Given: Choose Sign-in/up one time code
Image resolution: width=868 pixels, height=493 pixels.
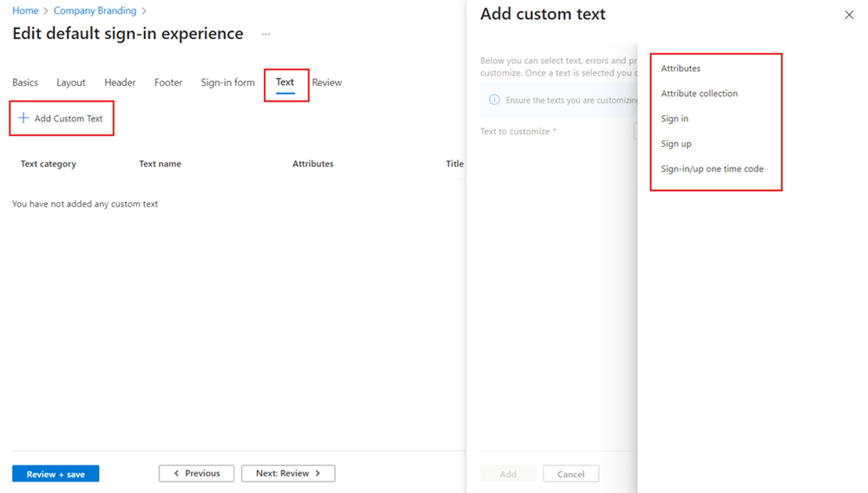Looking at the screenshot, I should point(712,168).
